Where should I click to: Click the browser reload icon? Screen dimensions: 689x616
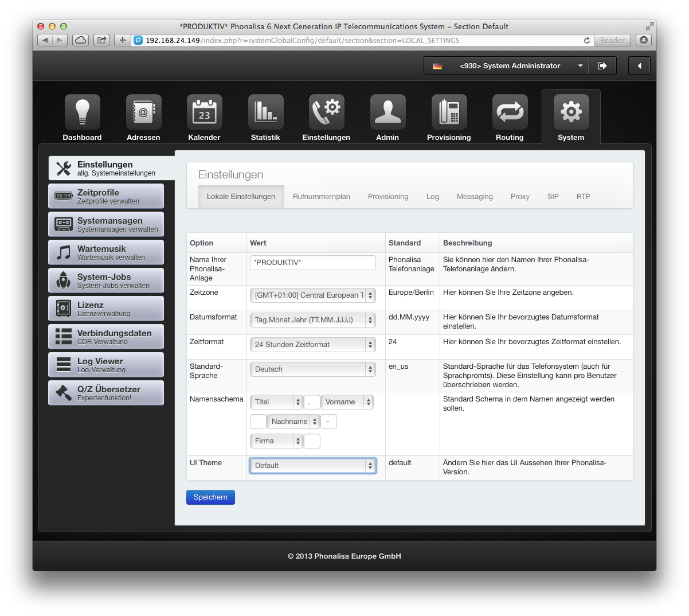(586, 41)
